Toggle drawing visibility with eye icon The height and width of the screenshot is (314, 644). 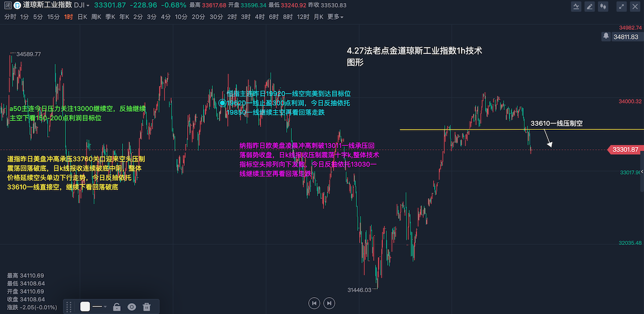tap(132, 307)
